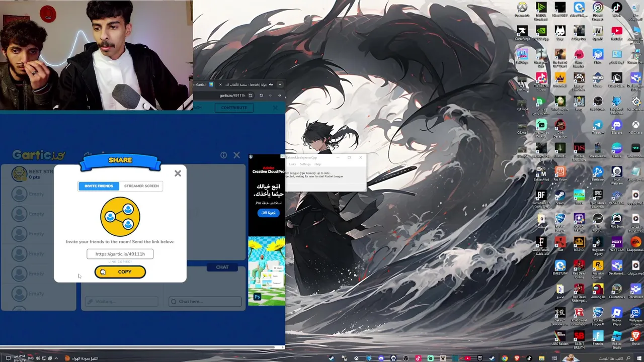Image resolution: width=644 pixels, height=362 pixels.
Task: Reload the gartic.io browser page
Action: point(261,96)
